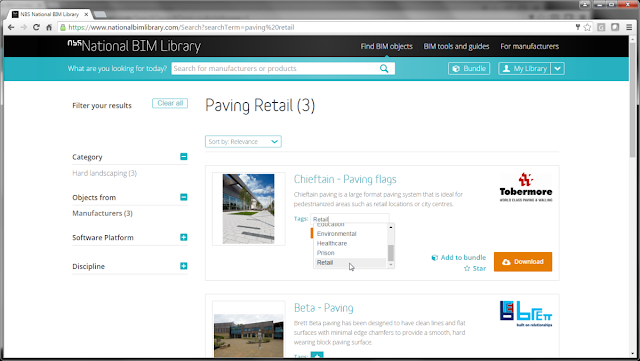
Task: Clear all filters
Action: 170,103
